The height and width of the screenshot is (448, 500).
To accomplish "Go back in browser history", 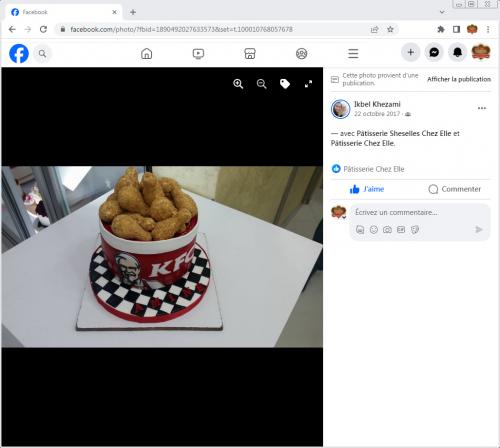I will (12, 29).
